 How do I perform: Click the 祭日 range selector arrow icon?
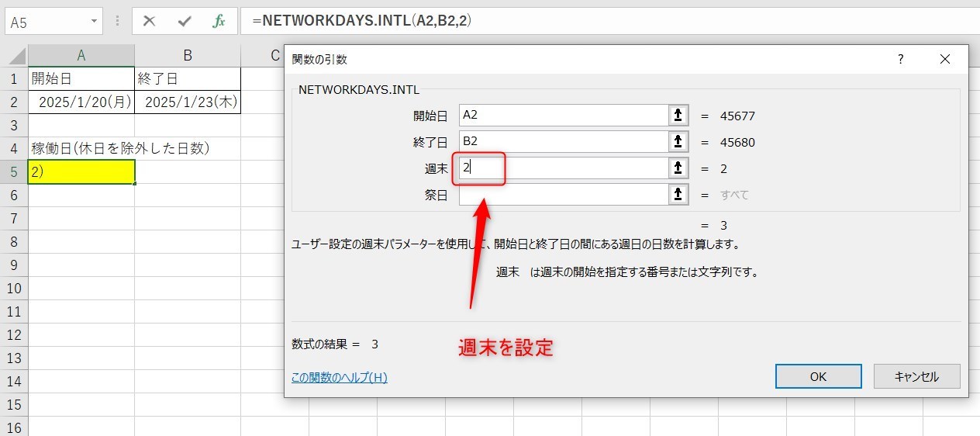pos(678,195)
